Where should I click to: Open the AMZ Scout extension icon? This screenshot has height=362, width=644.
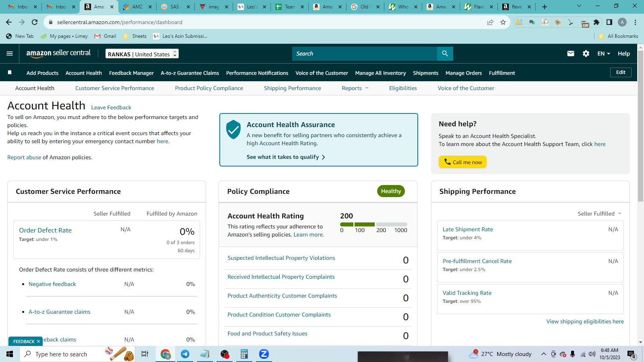point(519,22)
